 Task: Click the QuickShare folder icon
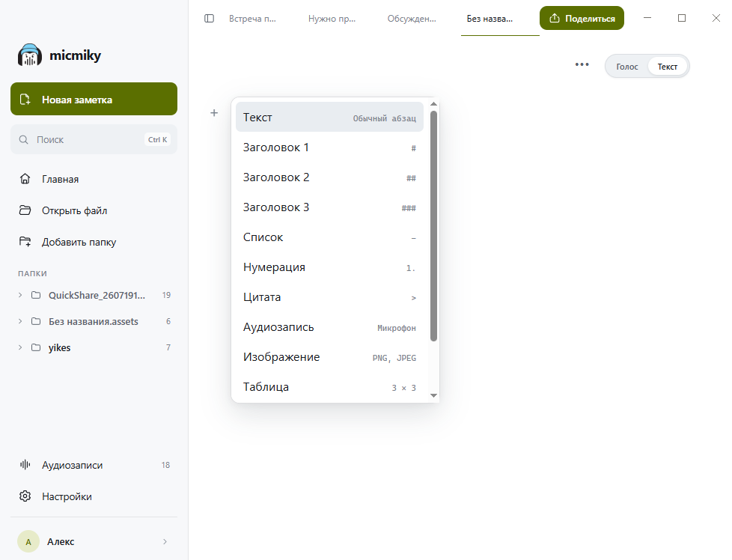coord(36,295)
